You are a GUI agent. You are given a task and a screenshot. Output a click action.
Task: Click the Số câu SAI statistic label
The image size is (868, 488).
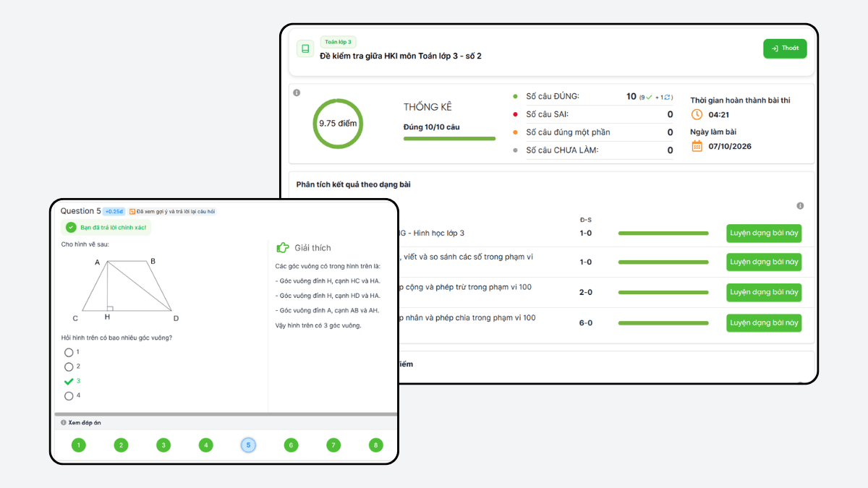[547, 114]
